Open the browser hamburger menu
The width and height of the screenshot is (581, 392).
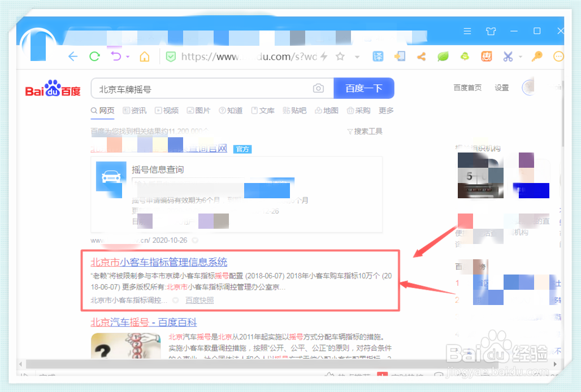tap(467, 31)
